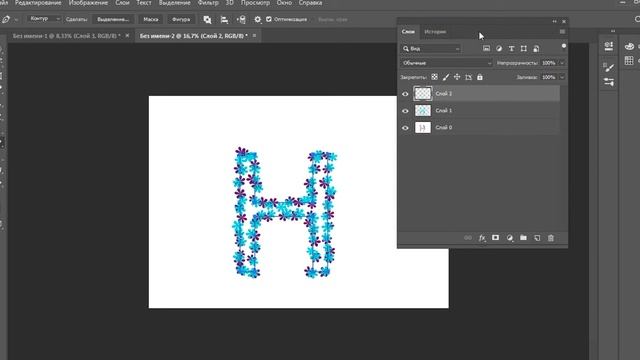Open the 3D menu
The width and height of the screenshot is (640, 360).
pos(230,3)
